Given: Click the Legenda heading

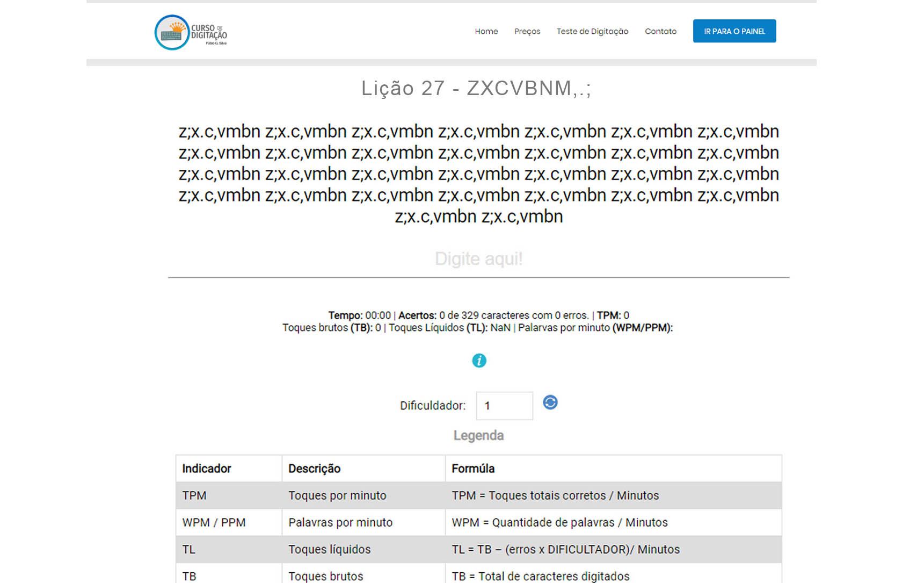Looking at the screenshot, I should pos(478,435).
